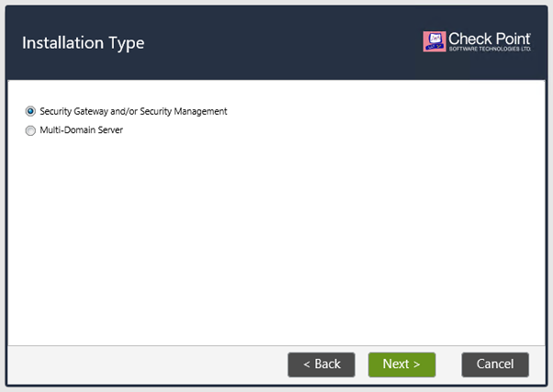Go back with the Back button
This screenshot has width=553, height=392.
pos(322,364)
